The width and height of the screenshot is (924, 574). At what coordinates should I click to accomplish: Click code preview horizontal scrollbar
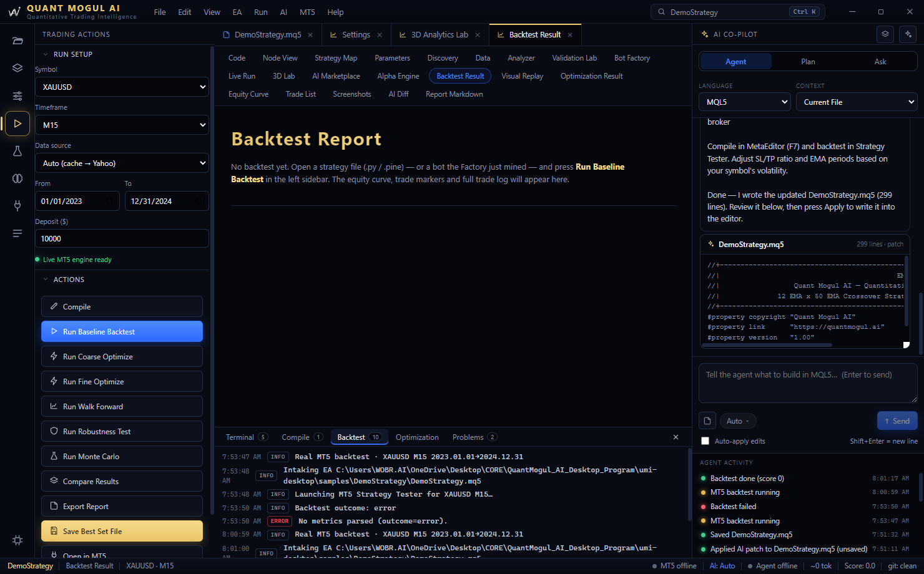[x=769, y=345]
